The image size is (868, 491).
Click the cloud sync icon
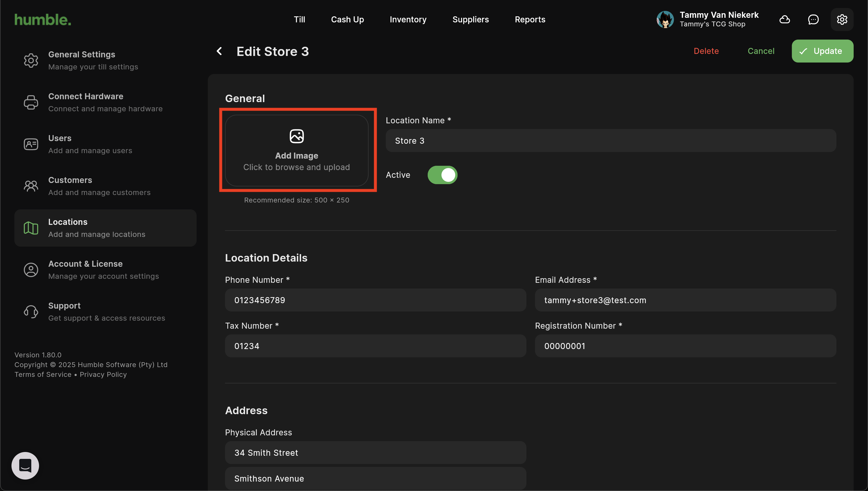click(784, 20)
